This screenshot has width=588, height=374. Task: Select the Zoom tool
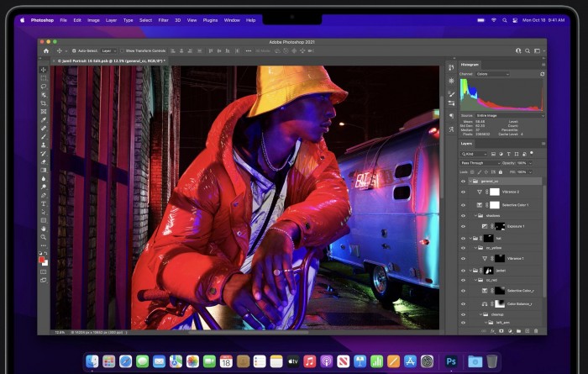tap(44, 236)
